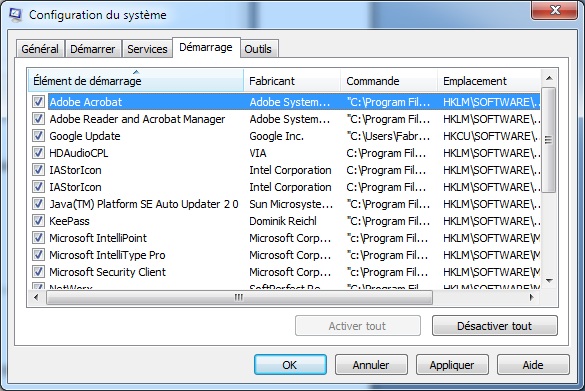Click the Annuler button
Screen dimensions: 585x391
pos(371,365)
